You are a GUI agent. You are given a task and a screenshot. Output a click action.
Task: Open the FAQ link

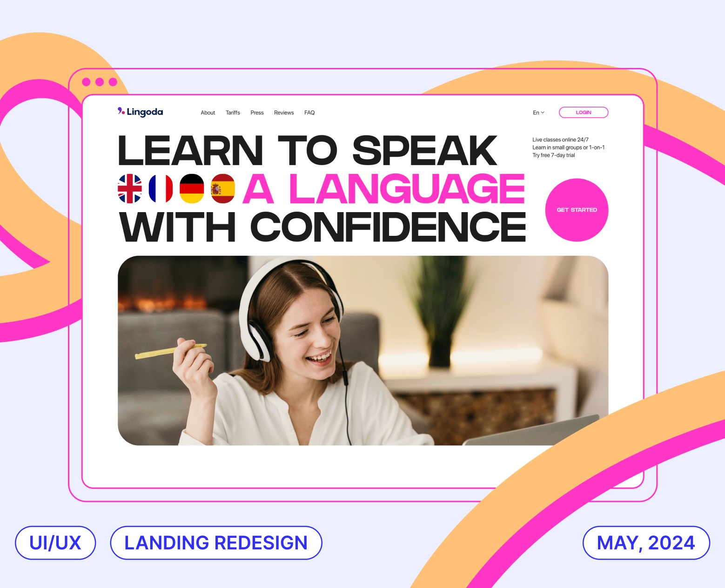[309, 113]
